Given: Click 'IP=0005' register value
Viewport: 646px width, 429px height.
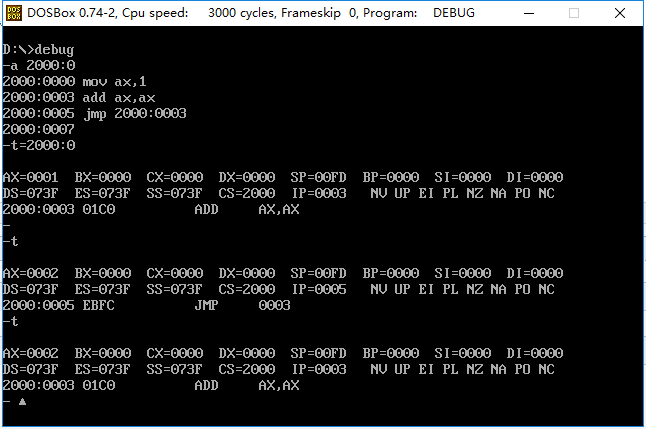Looking at the screenshot, I should (x=319, y=290).
